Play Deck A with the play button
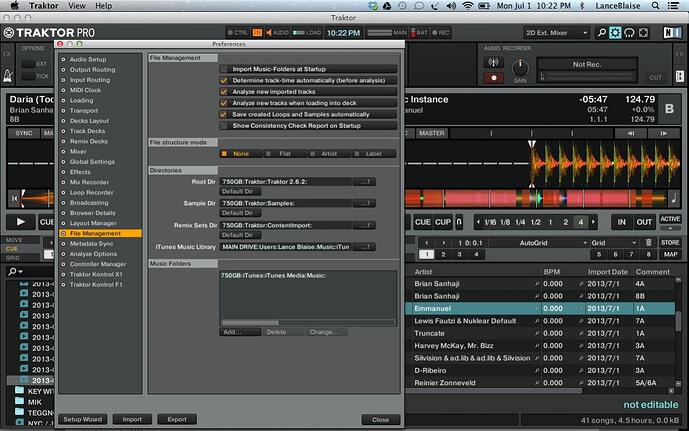This screenshot has height=431, width=689. (x=21, y=222)
